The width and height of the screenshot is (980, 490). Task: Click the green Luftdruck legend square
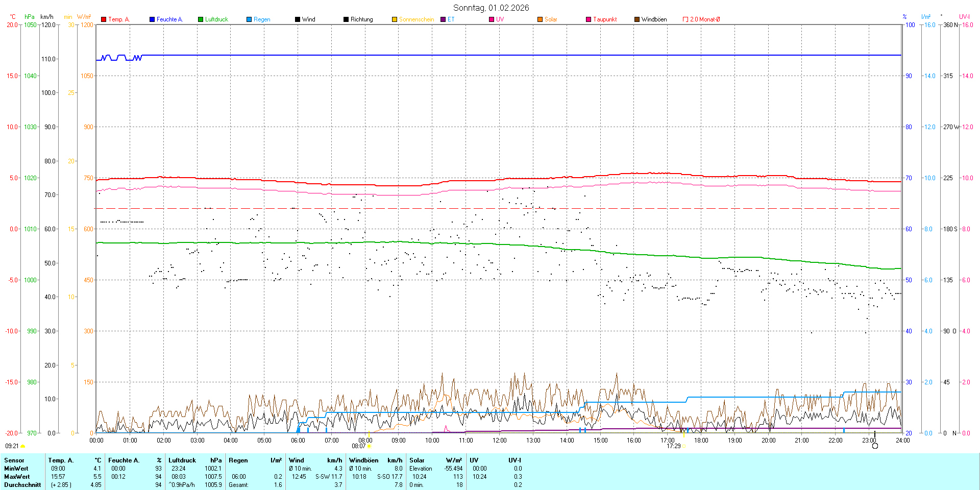point(201,19)
